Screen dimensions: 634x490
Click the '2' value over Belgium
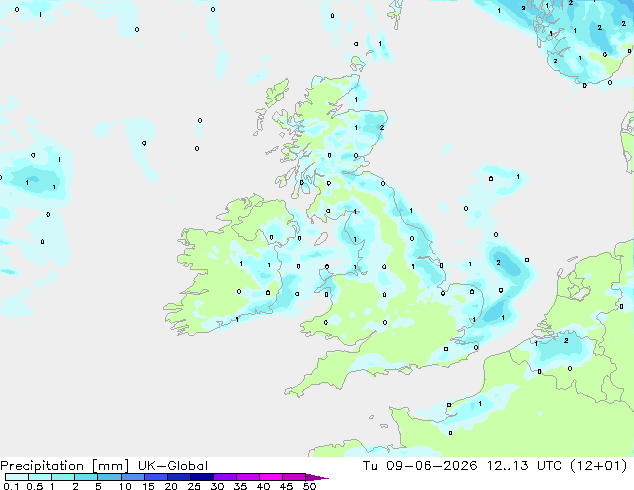tap(566, 340)
